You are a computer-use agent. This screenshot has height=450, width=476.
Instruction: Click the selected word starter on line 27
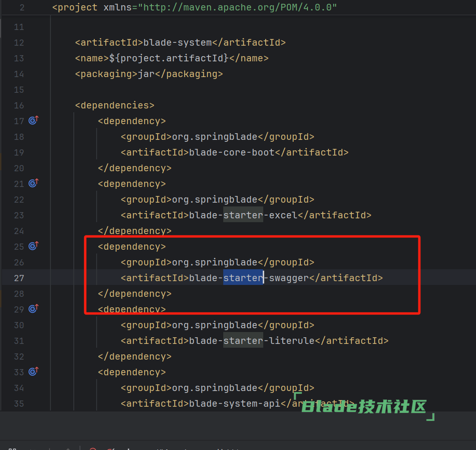click(x=243, y=278)
